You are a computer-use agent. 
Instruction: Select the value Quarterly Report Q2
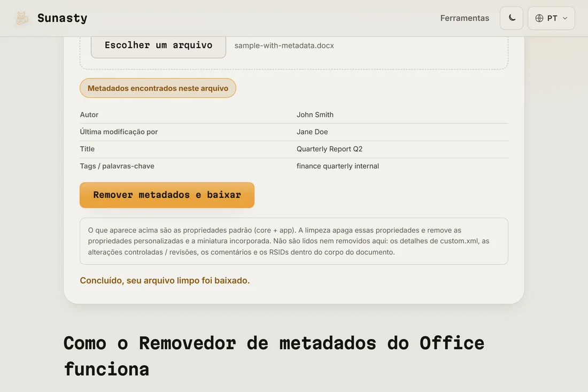(x=330, y=149)
